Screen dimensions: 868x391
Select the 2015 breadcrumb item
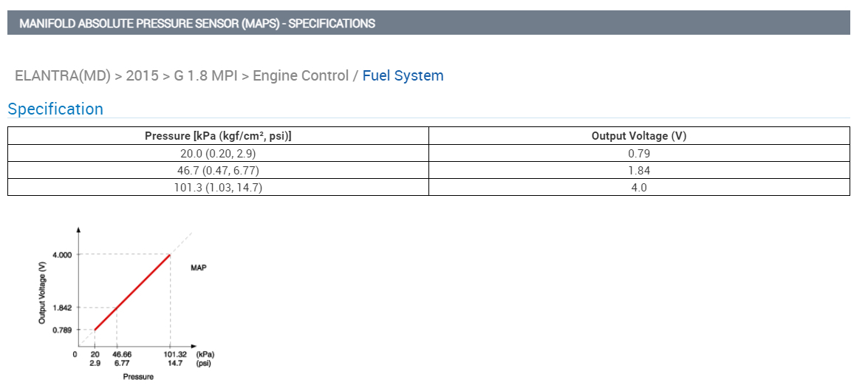(x=143, y=75)
